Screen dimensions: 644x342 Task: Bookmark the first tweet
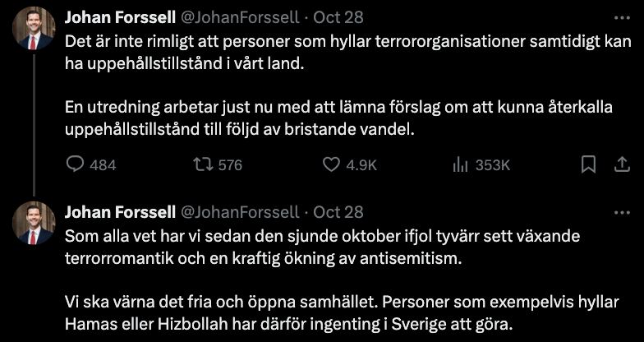coord(588,164)
